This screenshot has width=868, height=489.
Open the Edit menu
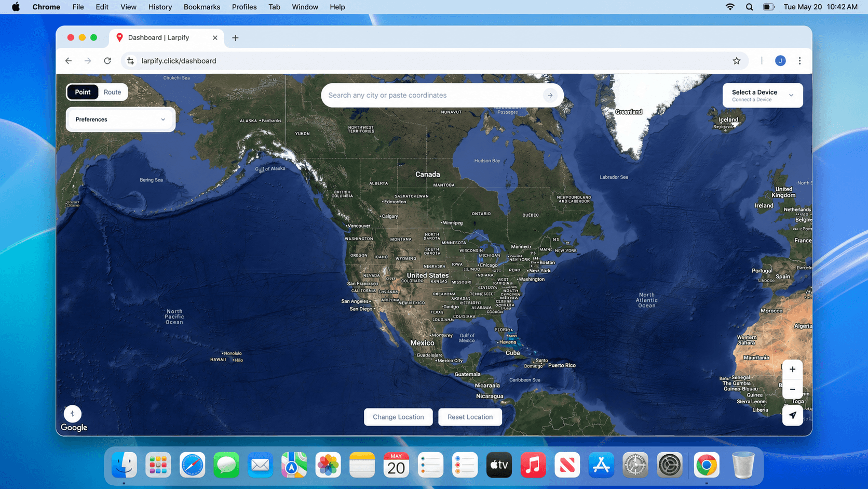[x=102, y=7]
